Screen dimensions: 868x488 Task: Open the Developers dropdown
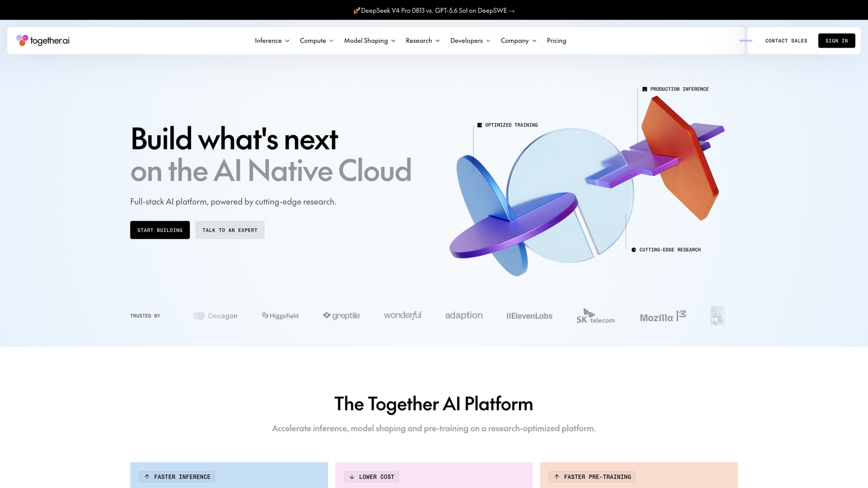coord(470,41)
